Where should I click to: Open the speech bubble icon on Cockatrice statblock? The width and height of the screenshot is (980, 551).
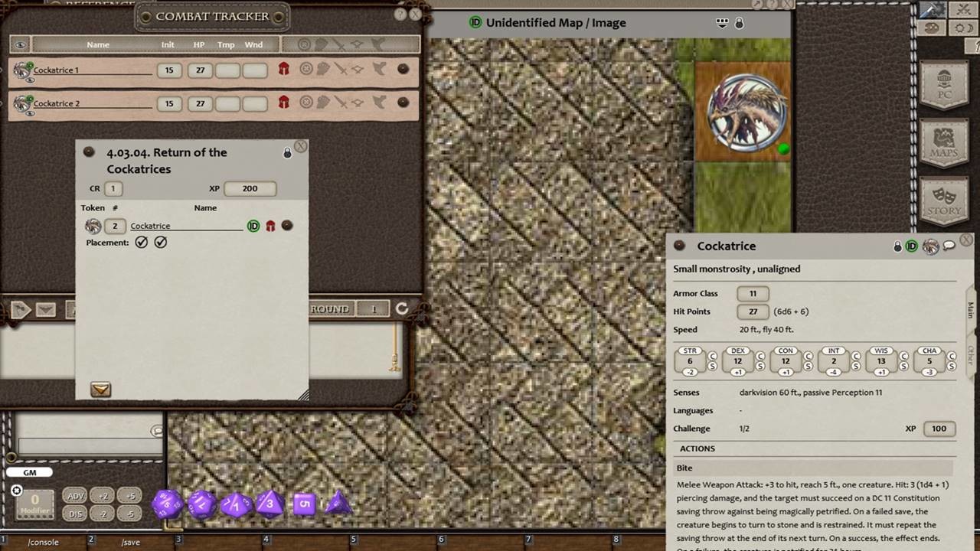point(949,246)
